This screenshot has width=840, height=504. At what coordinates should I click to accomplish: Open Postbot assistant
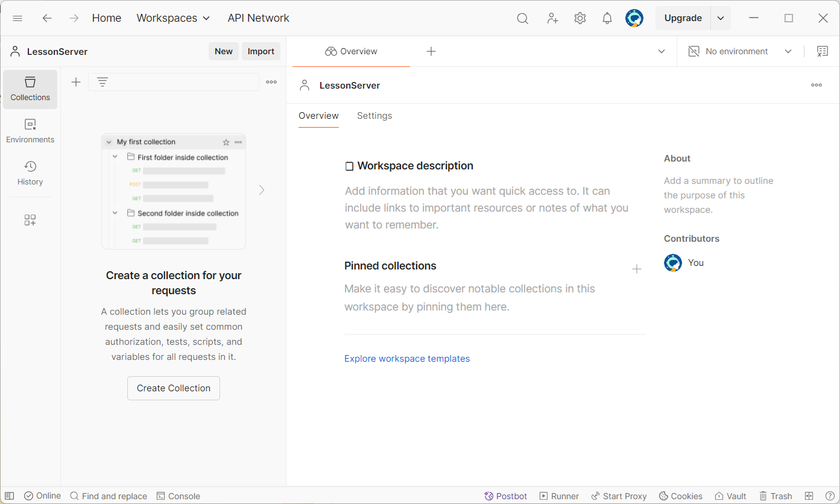pos(505,496)
